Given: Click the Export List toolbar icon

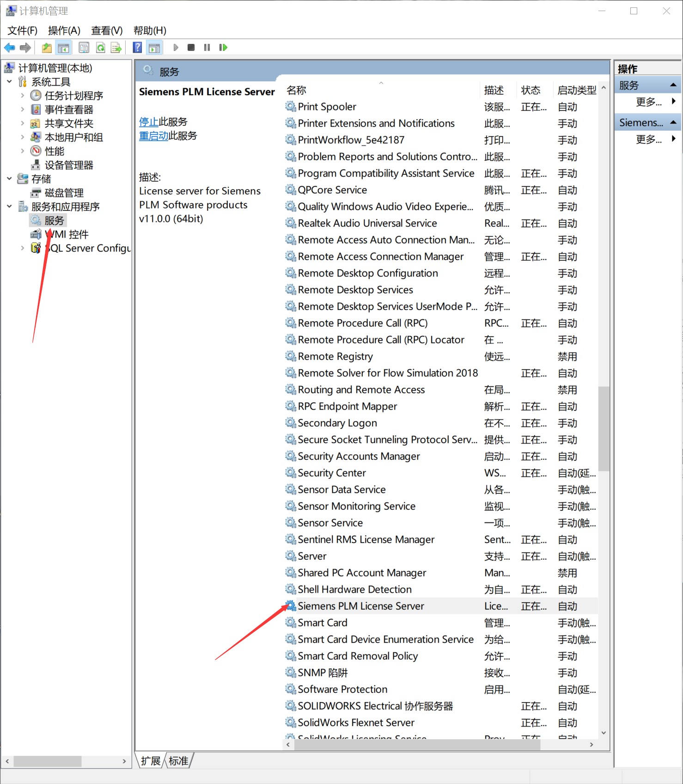Looking at the screenshot, I should [116, 48].
